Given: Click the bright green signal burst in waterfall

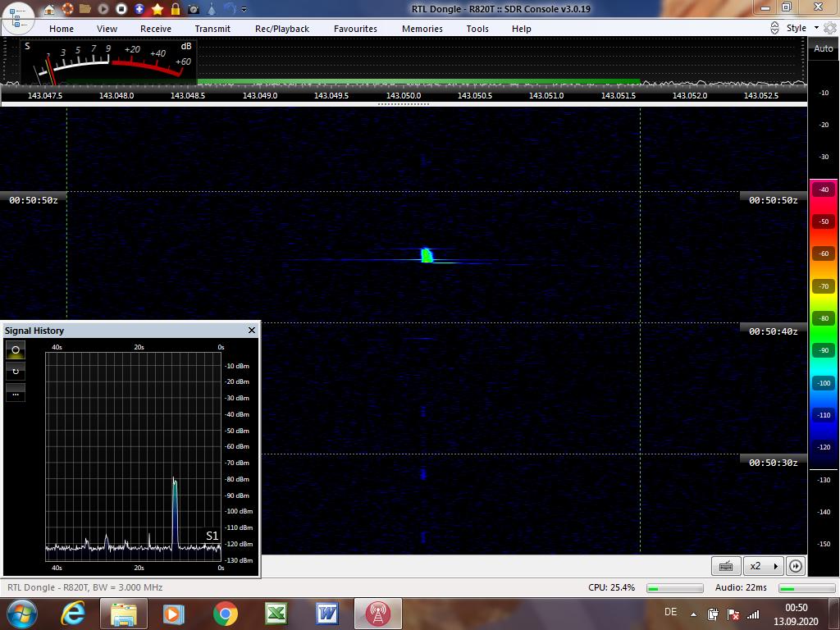Looking at the screenshot, I should 427,255.
